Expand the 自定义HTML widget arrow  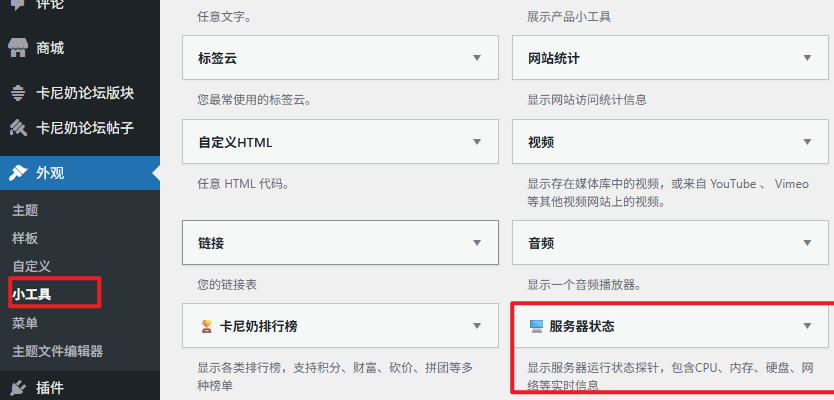(x=477, y=142)
